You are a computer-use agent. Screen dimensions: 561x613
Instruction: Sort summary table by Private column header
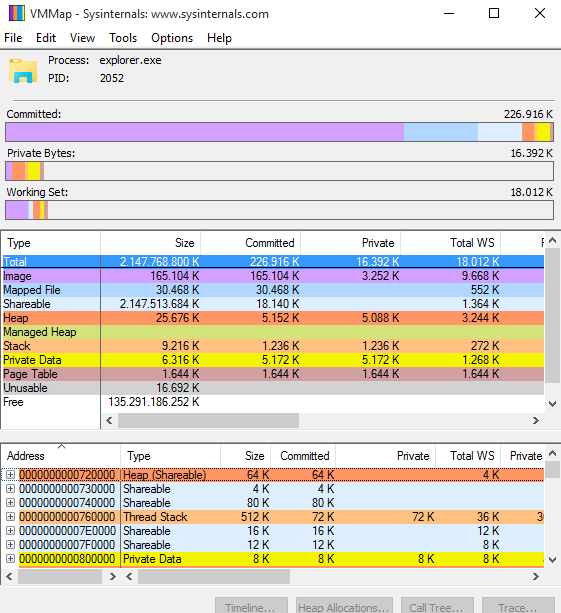[x=351, y=243]
